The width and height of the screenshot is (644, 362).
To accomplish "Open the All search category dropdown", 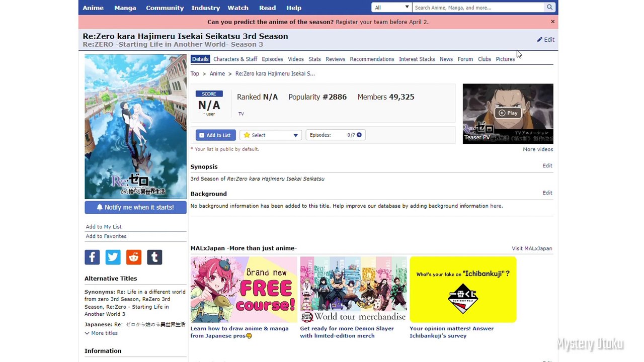I will click(x=391, y=8).
